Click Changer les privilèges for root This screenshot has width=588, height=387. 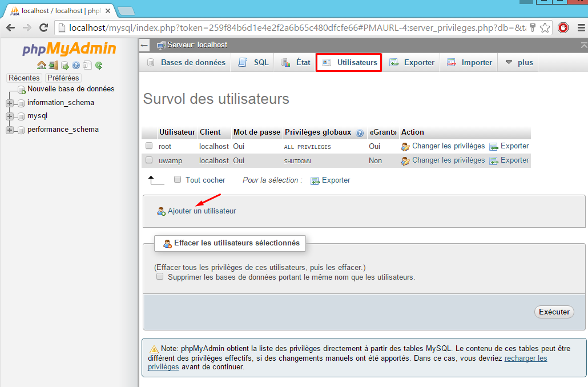(449, 146)
